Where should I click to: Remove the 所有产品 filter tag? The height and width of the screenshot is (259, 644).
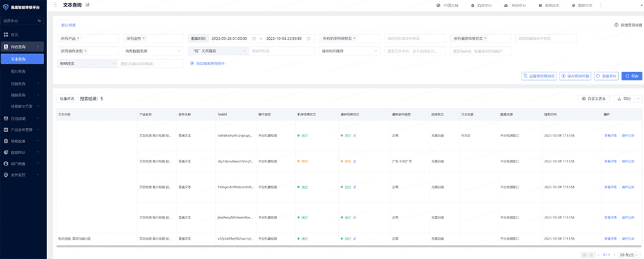78,38
